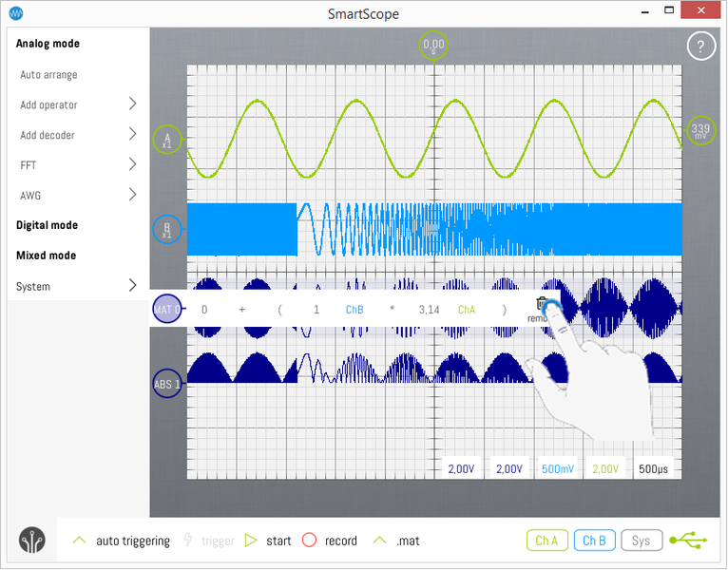This screenshot has width=728, height=570.
Task: Click the channel B waveform indicator
Action: click(x=166, y=230)
